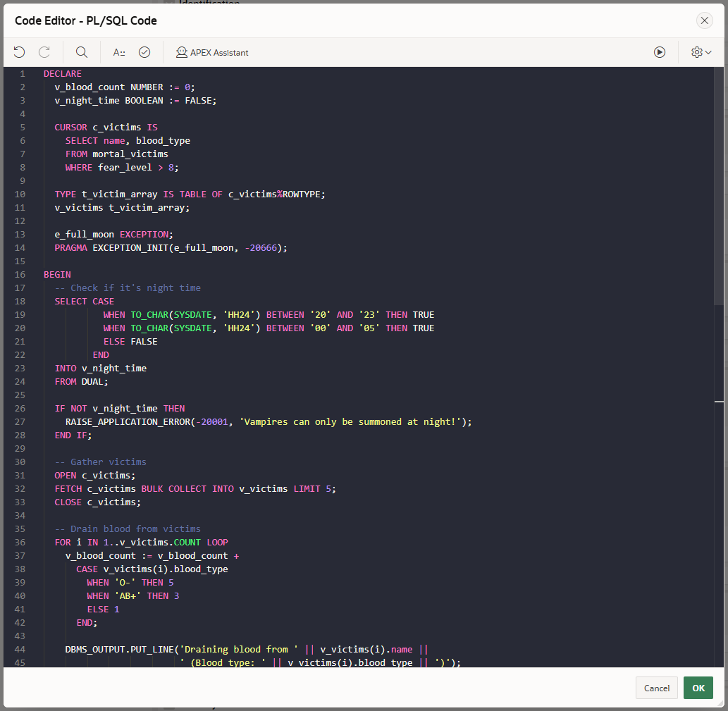Click 'FROM DUAL;' line
Image resolution: width=728 pixels, height=711 pixels.
click(81, 382)
